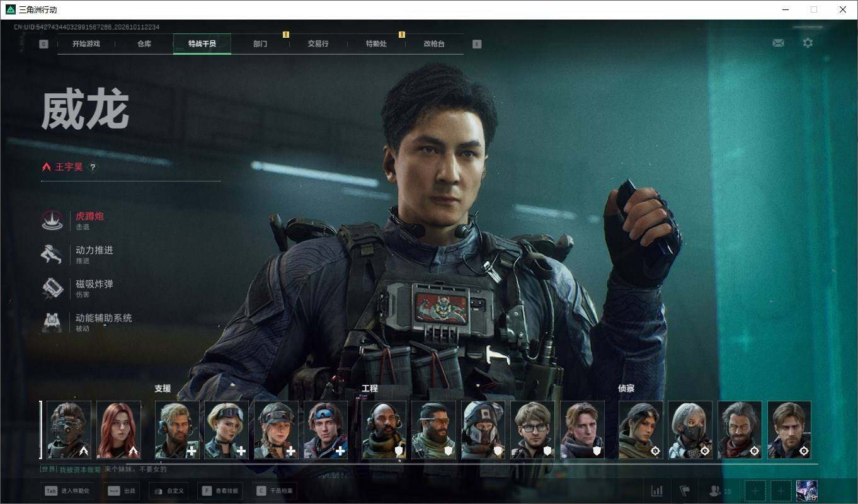
Task: Click the E key icon right of tabs
Action: coord(477,44)
